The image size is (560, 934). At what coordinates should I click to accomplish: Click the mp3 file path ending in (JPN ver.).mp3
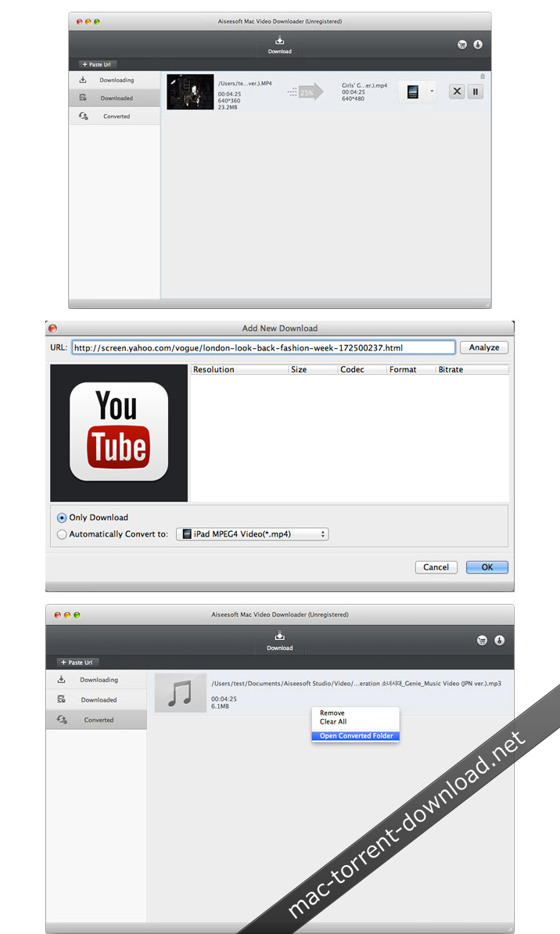point(356,683)
